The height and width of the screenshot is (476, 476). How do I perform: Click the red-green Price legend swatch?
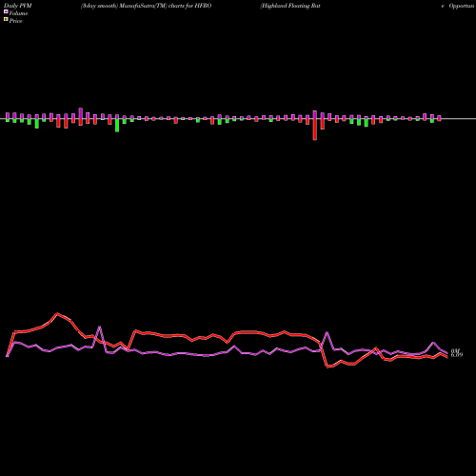click(x=6, y=20)
